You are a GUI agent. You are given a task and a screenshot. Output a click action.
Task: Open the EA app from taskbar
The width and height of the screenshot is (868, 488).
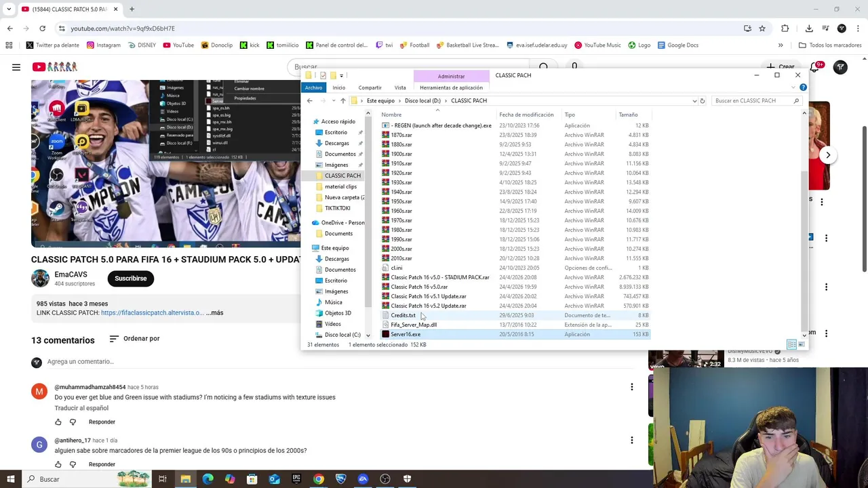(x=363, y=479)
